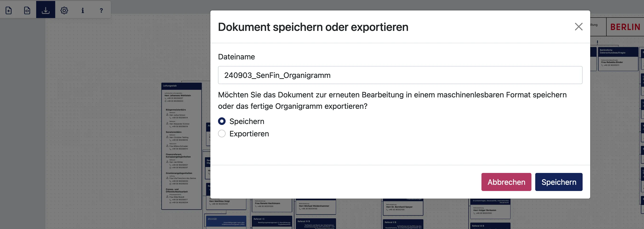
Task: Click Herr Alexander Eichner entry
Action: pyautogui.click(x=179, y=124)
